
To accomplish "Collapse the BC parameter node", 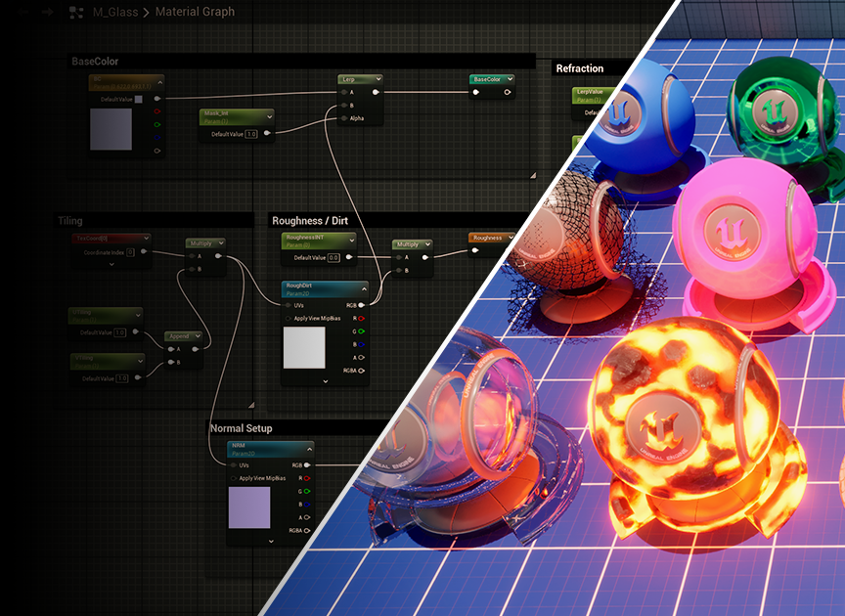I will point(160,82).
